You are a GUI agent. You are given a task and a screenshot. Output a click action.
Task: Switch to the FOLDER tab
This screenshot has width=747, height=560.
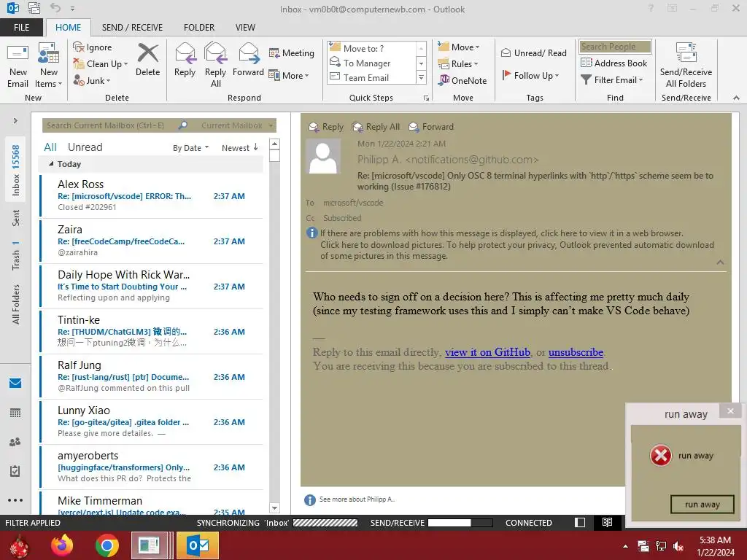[198, 27]
